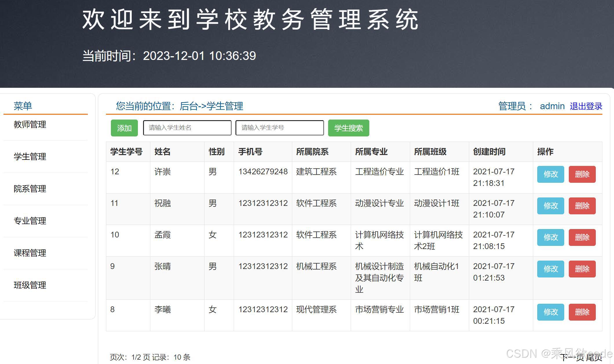The image size is (614, 364).
Task: Navigate to 课程管理 menu item
Action: click(30, 253)
